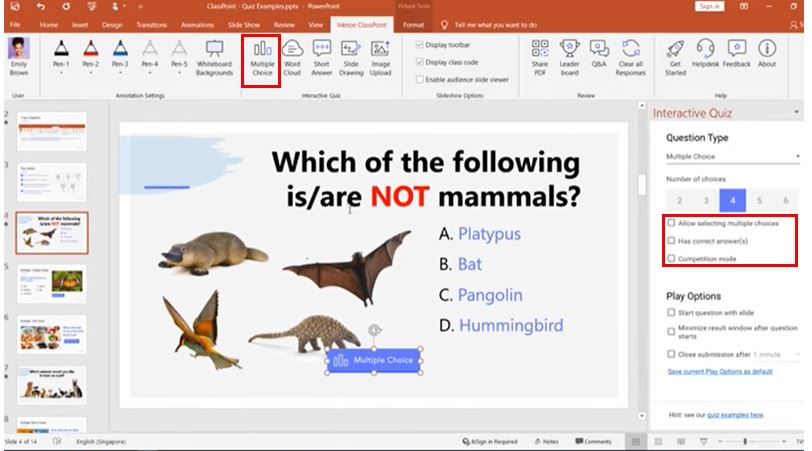Check Has correct answer(s)
Viewport: 812px width, 451px height.
click(x=672, y=241)
